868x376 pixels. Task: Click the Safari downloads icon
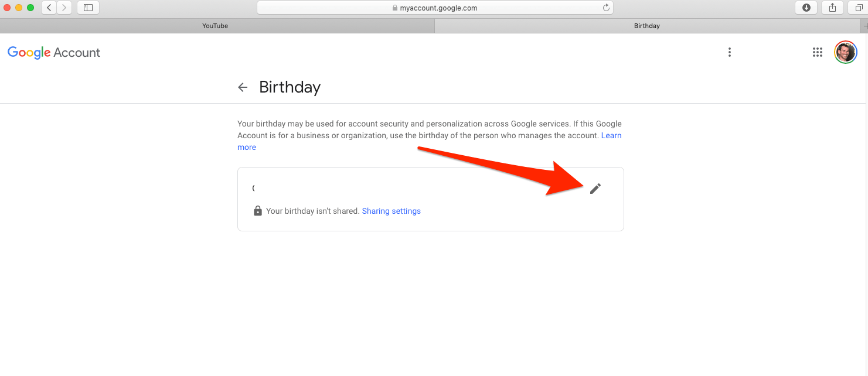point(806,8)
